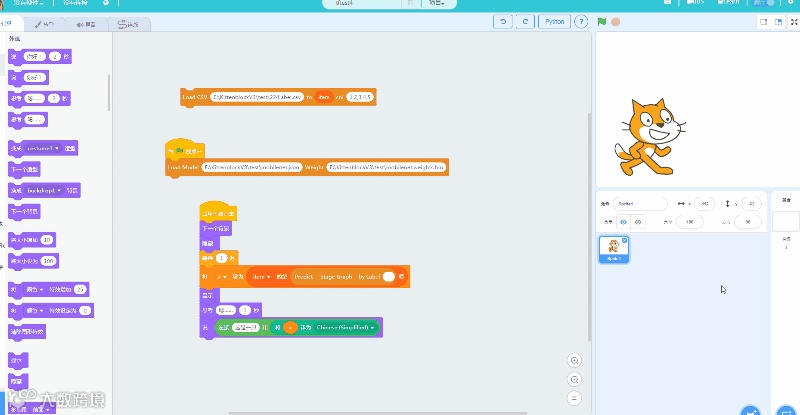Image resolution: width=800 pixels, height=415 pixels.
Task: Click the next backdrop palette block
Action: pos(24,211)
